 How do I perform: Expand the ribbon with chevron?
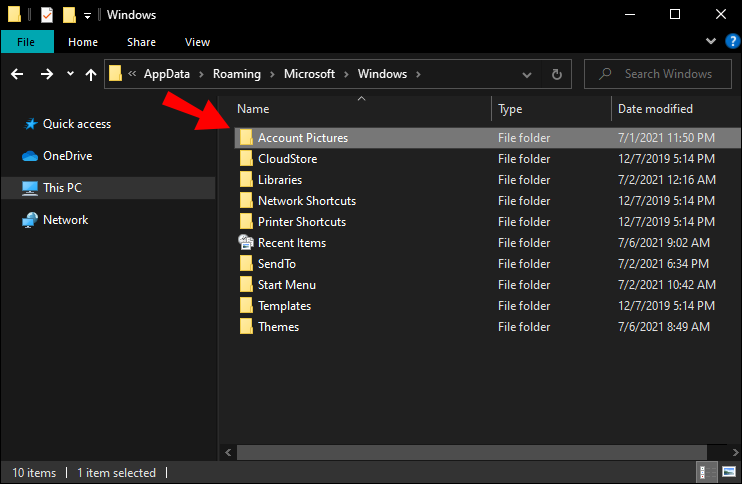711,42
